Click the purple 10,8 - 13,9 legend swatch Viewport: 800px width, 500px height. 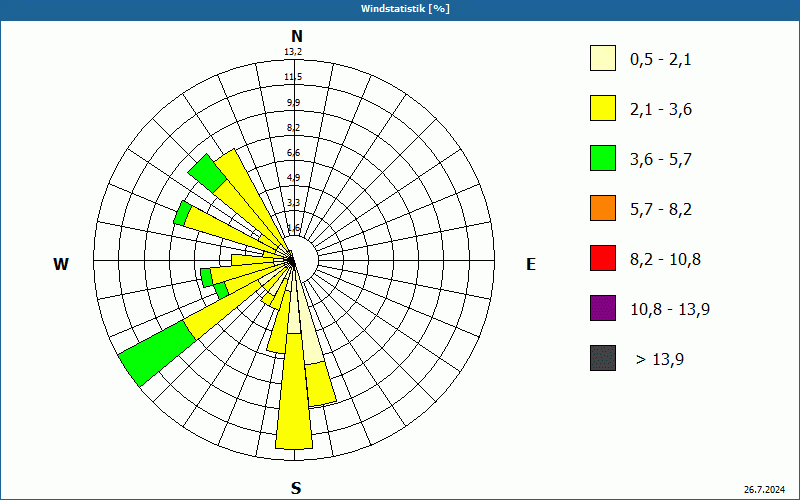click(x=603, y=308)
